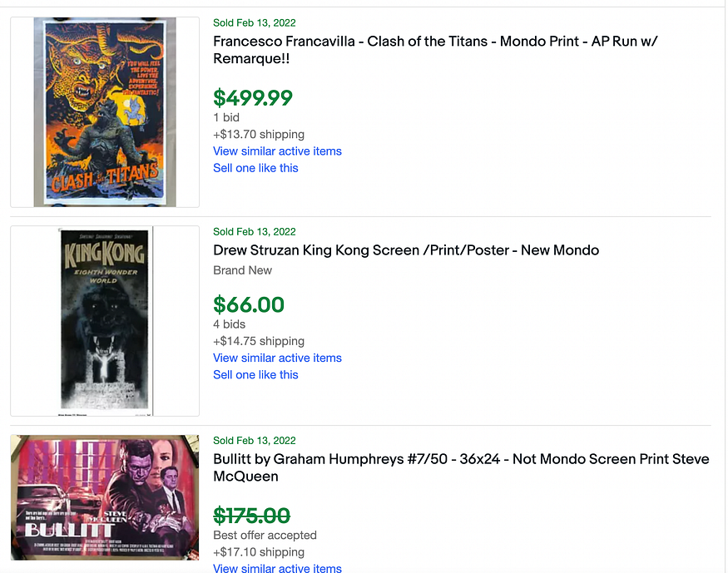Click the '1 bid' text
This screenshot has width=728, height=573.
(226, 117)
